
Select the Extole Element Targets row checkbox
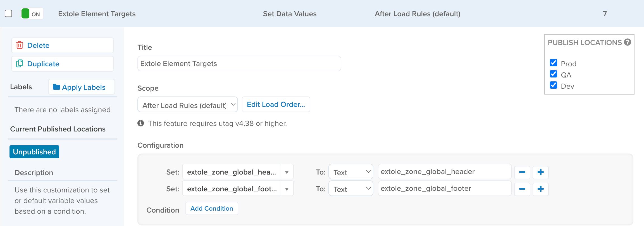[8, 13]
